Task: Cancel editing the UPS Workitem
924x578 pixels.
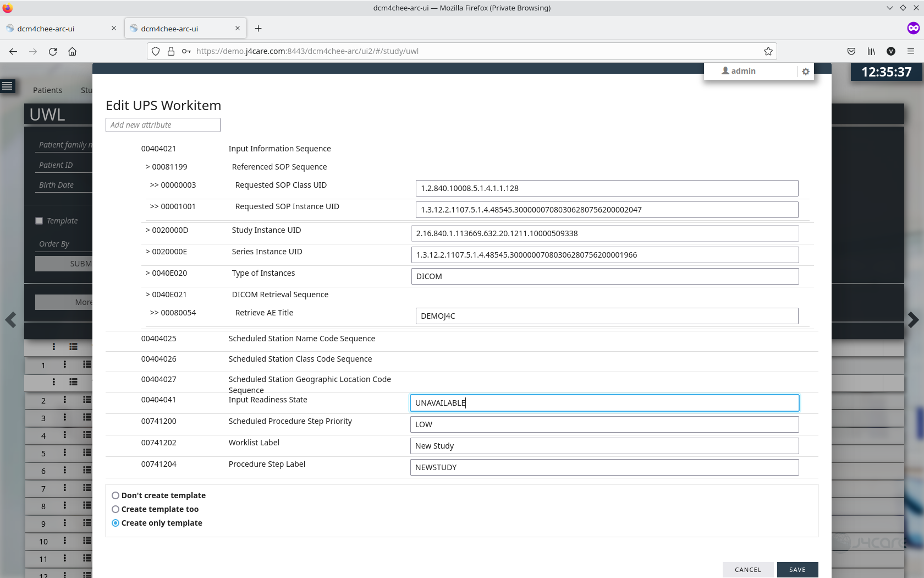Action: 748,570
